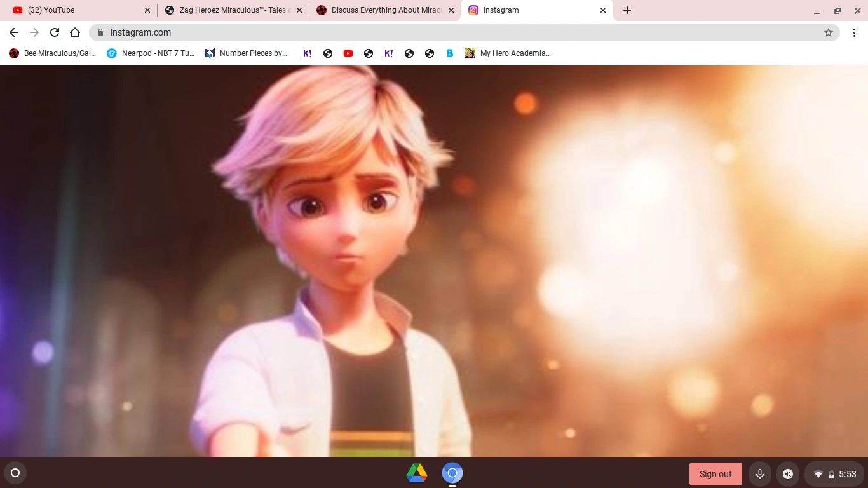
Task: Open the Kahoot bookmark icon
Action: (307, 53)
